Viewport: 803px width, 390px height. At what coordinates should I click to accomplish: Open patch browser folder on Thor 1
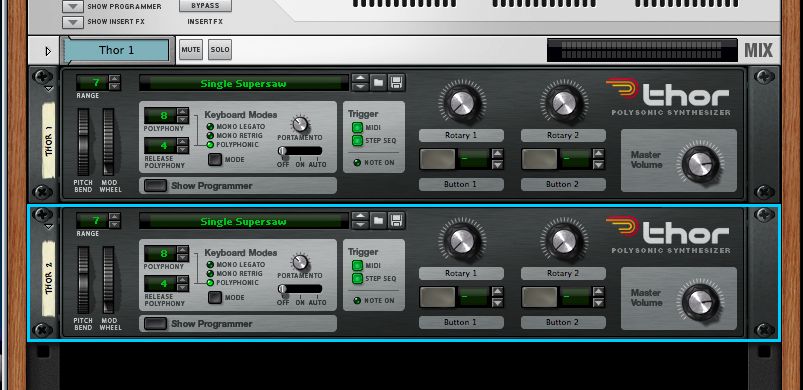click(x=378, y=82)
